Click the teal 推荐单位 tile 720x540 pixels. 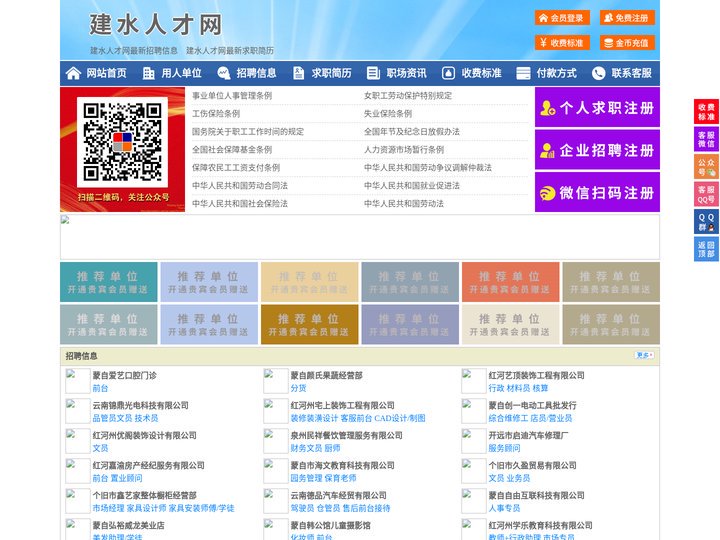point(109,282)
